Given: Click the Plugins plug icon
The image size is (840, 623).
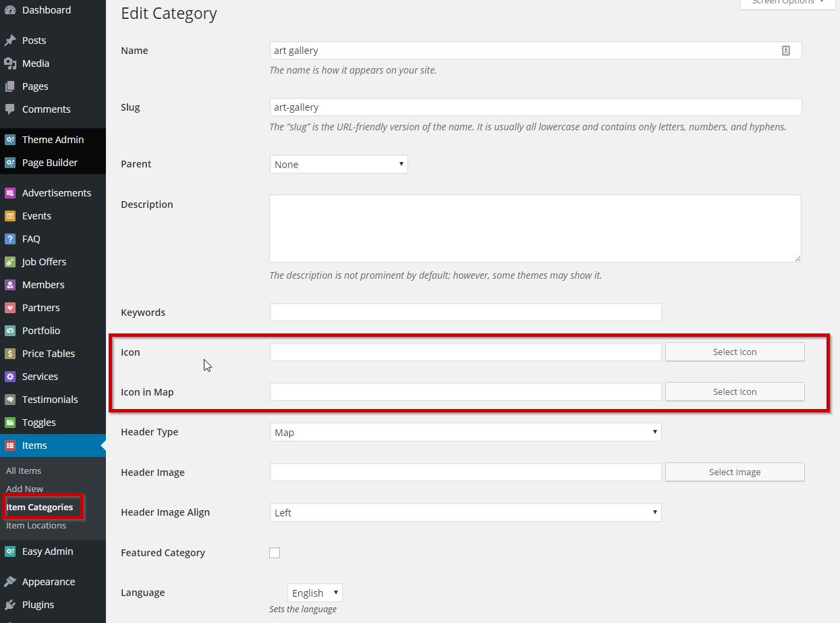Looking at the screenshot, I should [x=10, y=605].
